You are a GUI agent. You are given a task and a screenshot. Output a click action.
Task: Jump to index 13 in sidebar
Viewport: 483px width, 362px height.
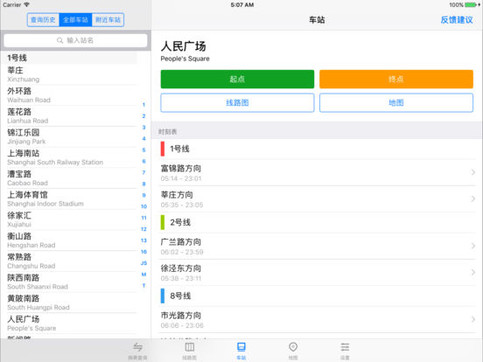tap(144, 240)
